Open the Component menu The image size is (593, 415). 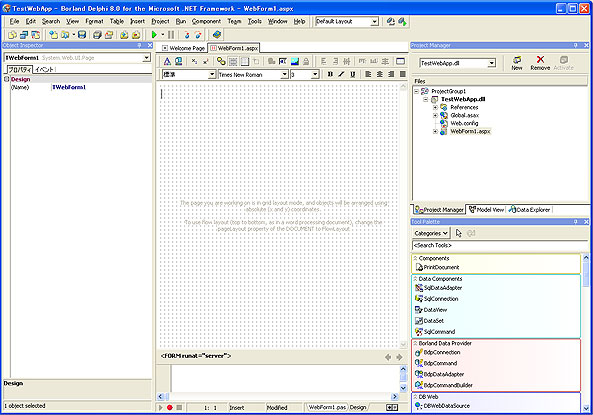206,22
